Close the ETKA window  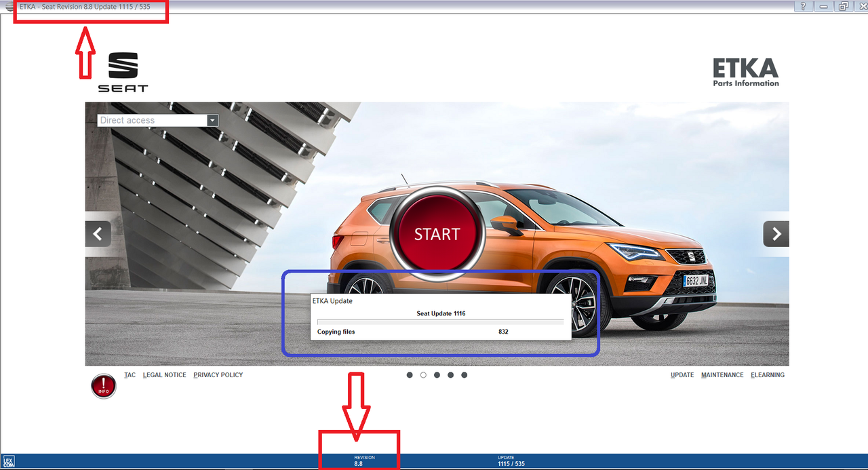[860, 6]
